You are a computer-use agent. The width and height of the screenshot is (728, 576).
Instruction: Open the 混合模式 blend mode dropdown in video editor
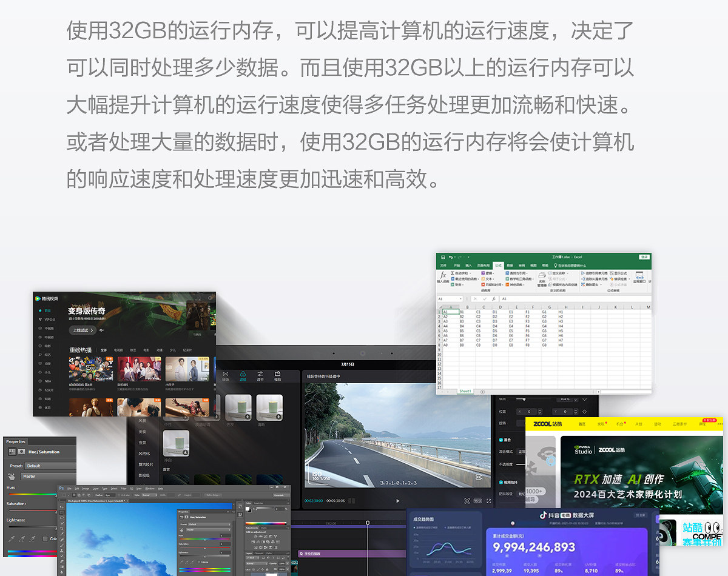(521, 452)
